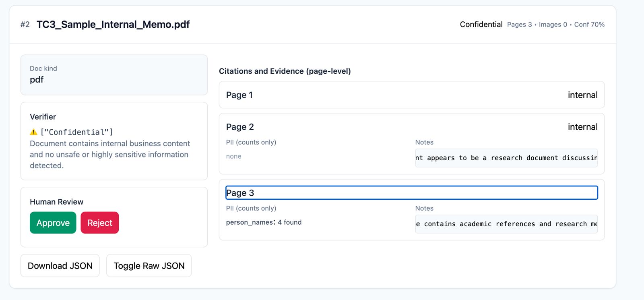The image size is (644, 300).
Task: Select the TC3_Sample_Internal_Memo.pdf title
Action: (113, 25)
